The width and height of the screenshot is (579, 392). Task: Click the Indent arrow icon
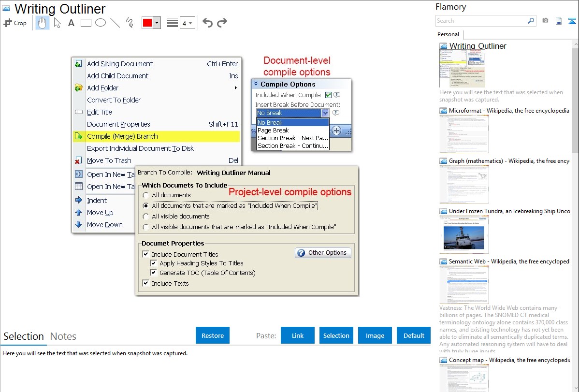pos(79,200)
